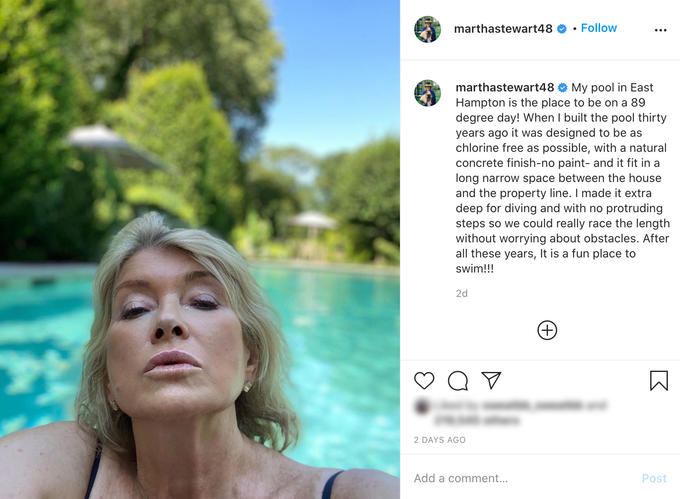
Task: Open the marthastewart48 header profile picture
Action: (427, 29)
